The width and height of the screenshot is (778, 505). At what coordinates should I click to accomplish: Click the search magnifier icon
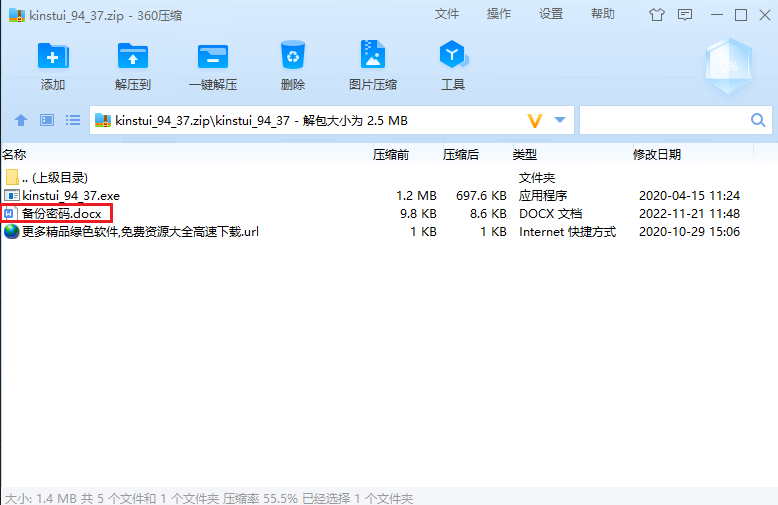click(x=758, y=121)
